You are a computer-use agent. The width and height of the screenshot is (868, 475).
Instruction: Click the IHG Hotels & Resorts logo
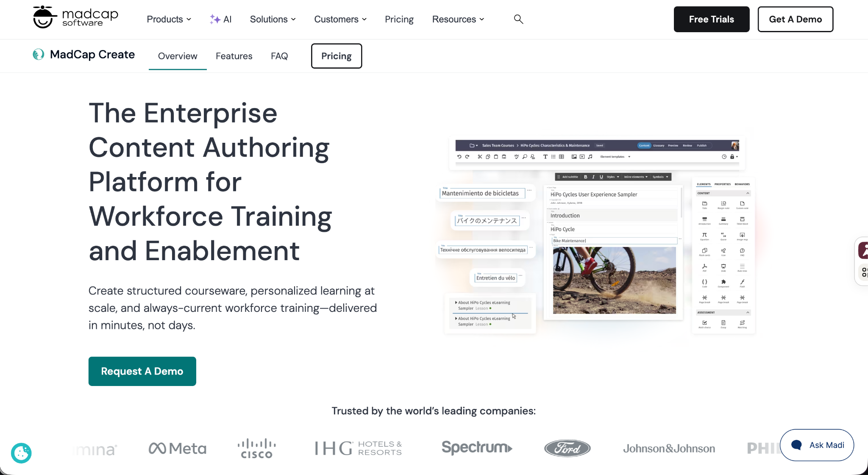coord(359,448)
